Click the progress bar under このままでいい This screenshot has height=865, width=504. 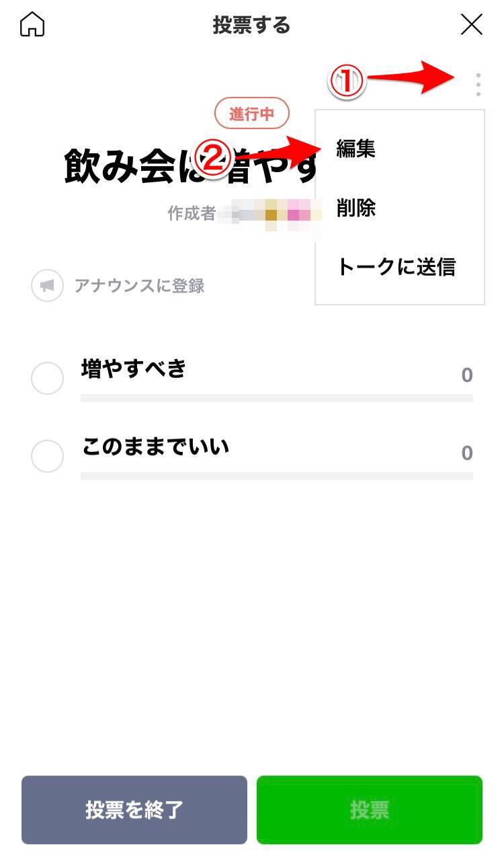coord(276,476)
